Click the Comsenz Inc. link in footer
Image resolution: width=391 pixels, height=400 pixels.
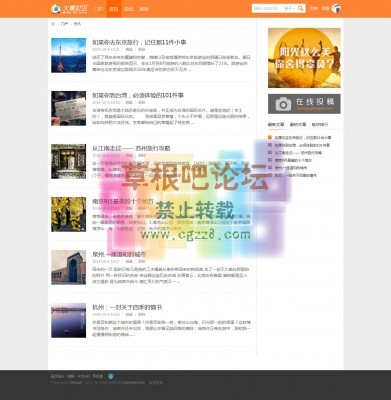(134, 383)
